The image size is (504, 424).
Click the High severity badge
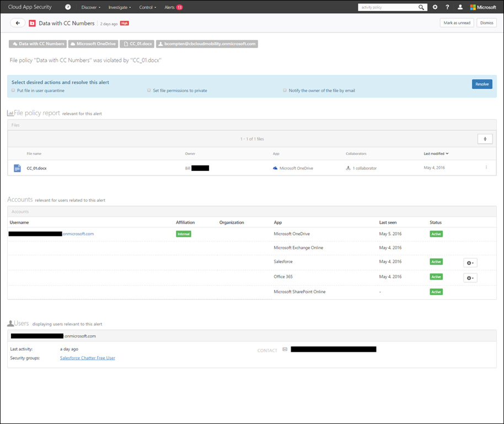click(x=125, y=23)
